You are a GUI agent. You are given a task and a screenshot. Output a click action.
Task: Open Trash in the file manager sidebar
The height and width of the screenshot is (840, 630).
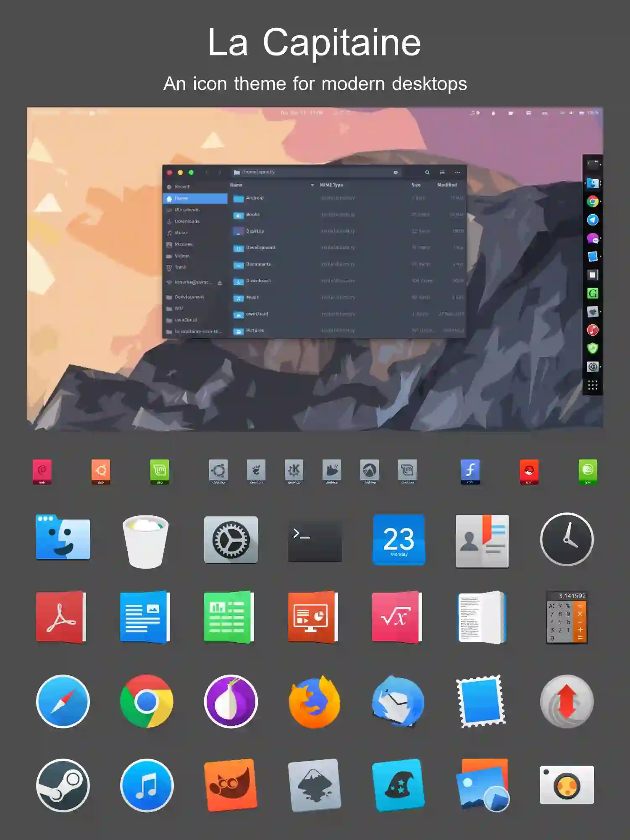(x=195, y=268)
